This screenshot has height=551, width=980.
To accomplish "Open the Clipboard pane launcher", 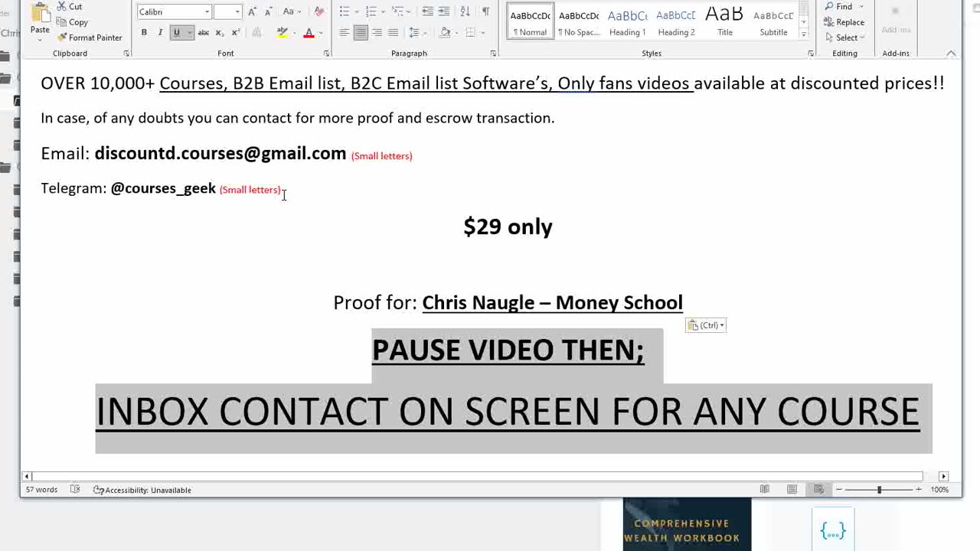I will pos(126,54).
